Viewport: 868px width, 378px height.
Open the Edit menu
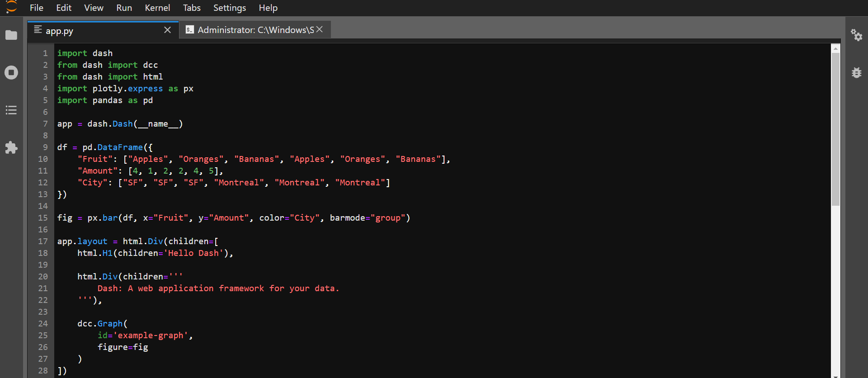(64, 8)
